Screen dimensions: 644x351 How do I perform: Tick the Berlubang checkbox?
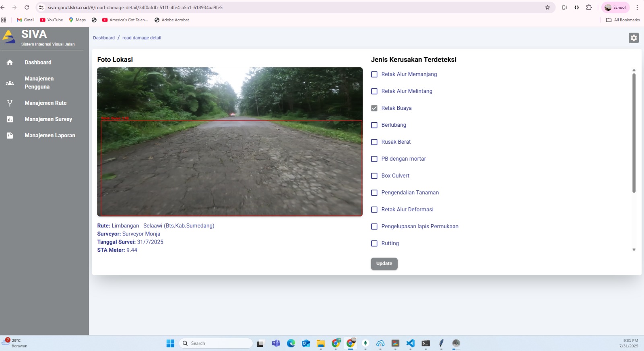(x=374, y=125)
